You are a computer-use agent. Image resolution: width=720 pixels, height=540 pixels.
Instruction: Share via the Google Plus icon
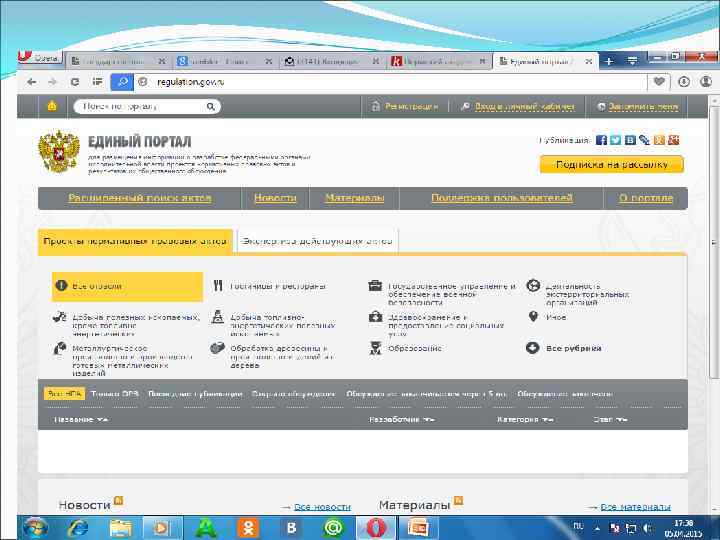[x=674, y=140]
